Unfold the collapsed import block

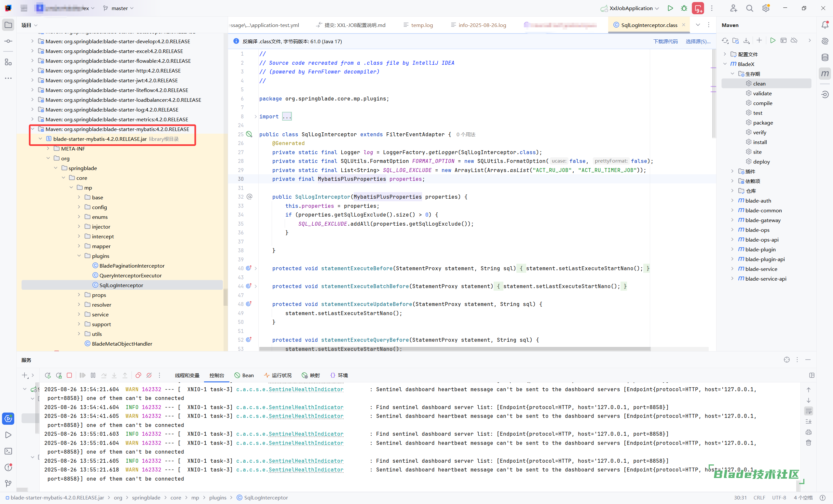pyautogui.click(x=255, y=116)
